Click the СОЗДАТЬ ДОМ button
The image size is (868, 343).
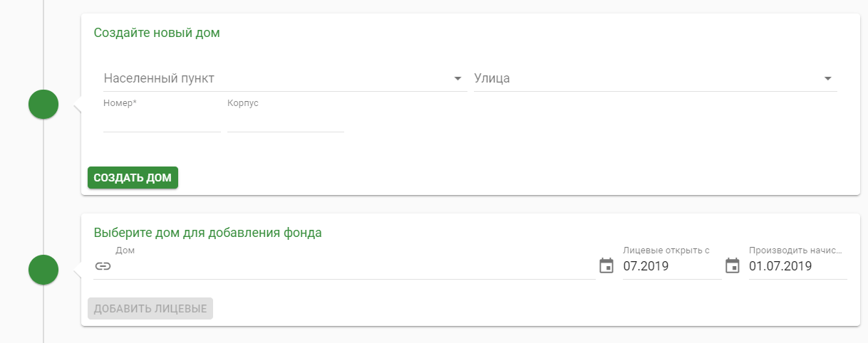click(x=133, y=178)
